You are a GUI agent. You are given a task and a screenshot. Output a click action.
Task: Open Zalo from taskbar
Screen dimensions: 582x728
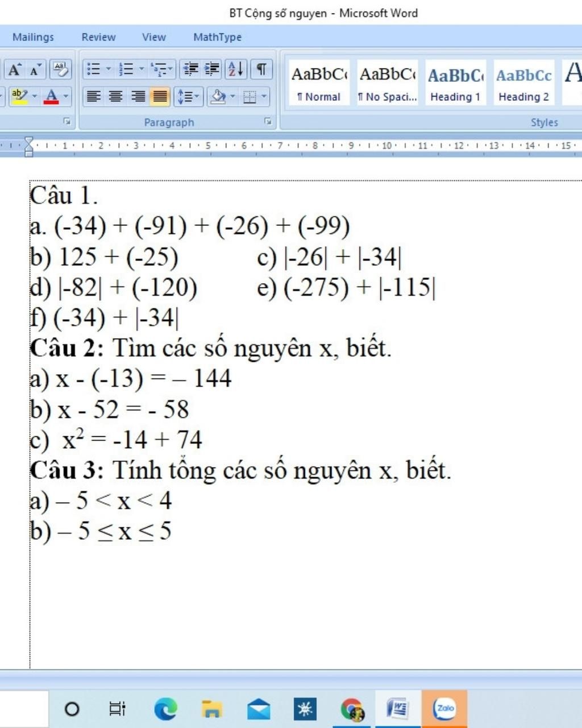(x=445, y=709)
